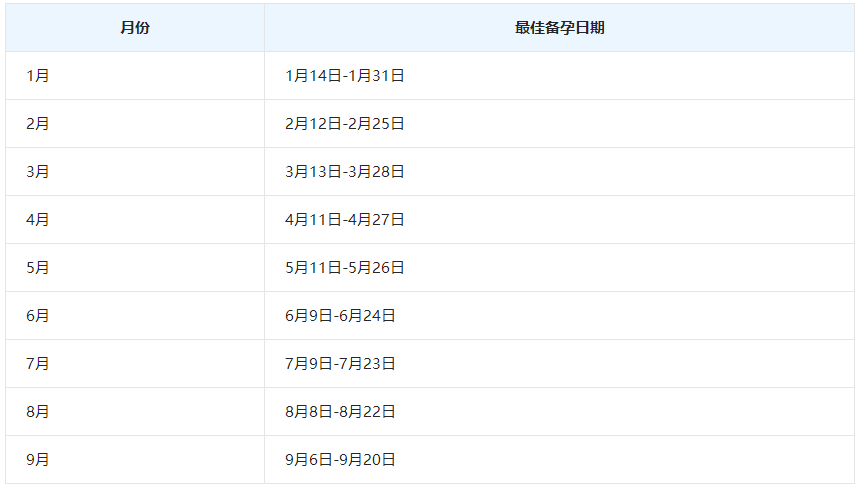Screen dimensions: 861x489
Task: Select the 8月 month cell
Action: pyautogui.click(x=38, y=412)
